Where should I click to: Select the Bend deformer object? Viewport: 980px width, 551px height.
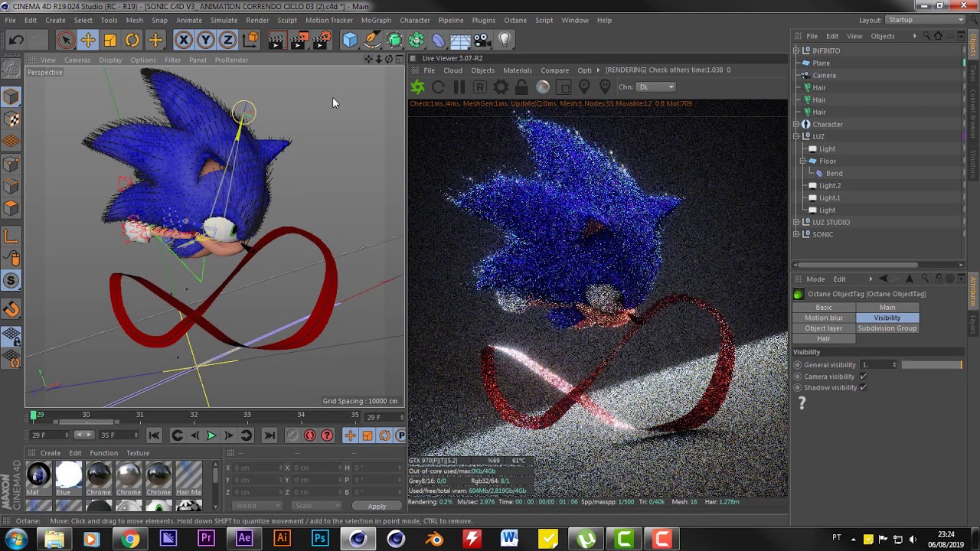coord(835,173)
